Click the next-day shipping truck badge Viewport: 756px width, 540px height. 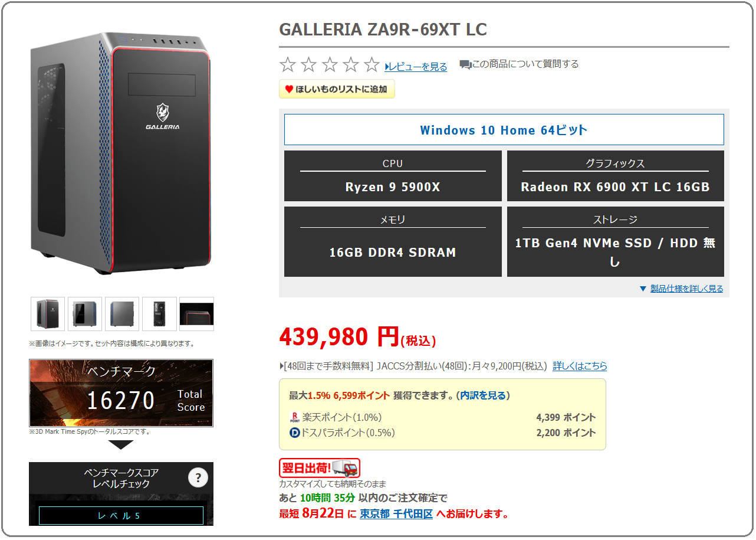[319, 468]
